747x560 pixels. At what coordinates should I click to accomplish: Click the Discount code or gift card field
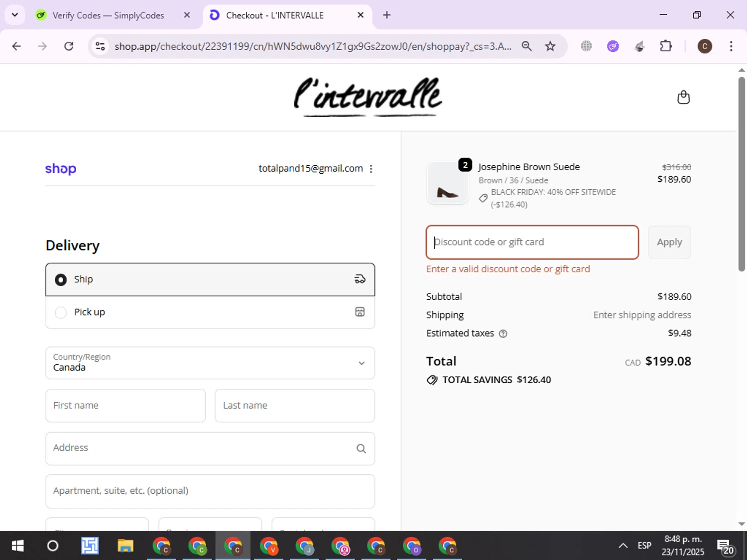[x=532, y=242]
